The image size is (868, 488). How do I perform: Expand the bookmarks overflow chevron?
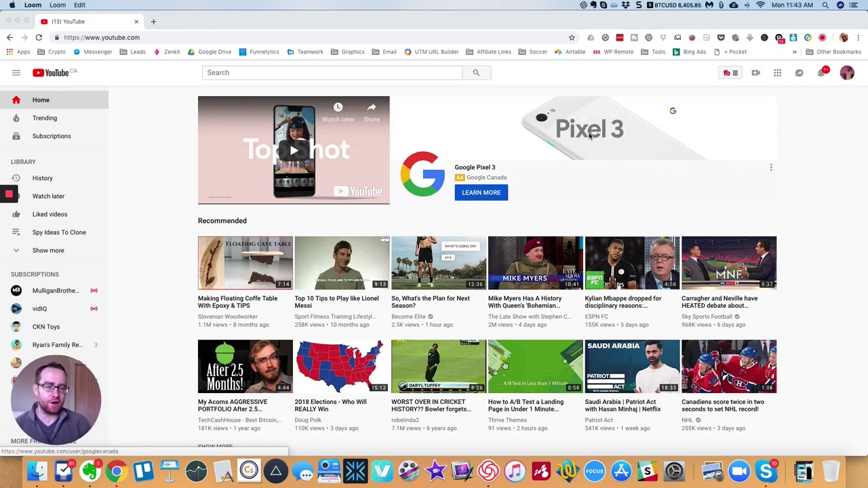[x=794, y=52]
